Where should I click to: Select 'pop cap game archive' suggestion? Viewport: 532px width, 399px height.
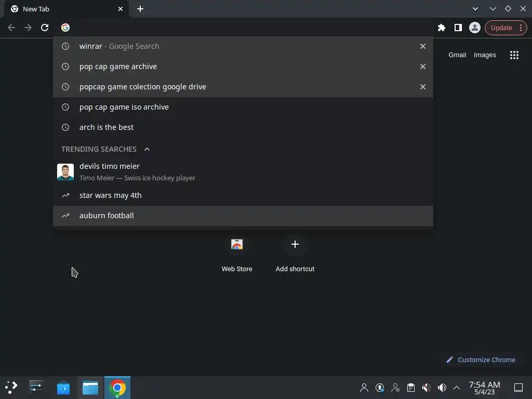(x=243, y=66)
